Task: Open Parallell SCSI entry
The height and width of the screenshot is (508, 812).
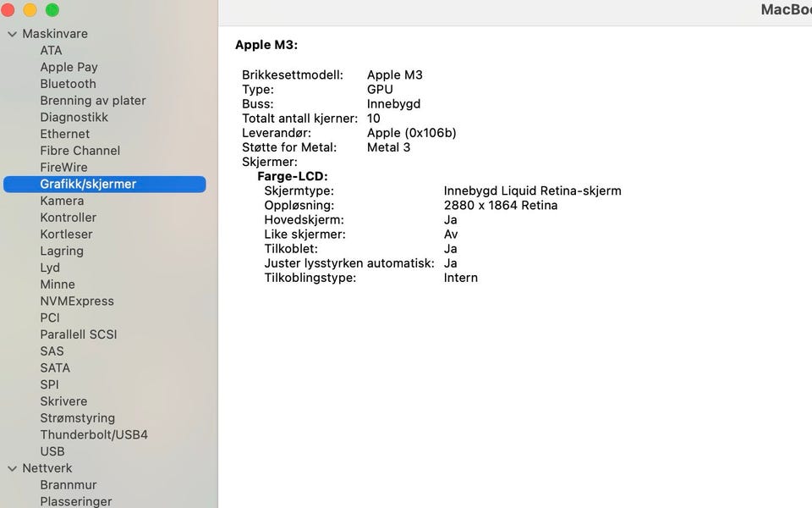Action: (x=78, y=334)
